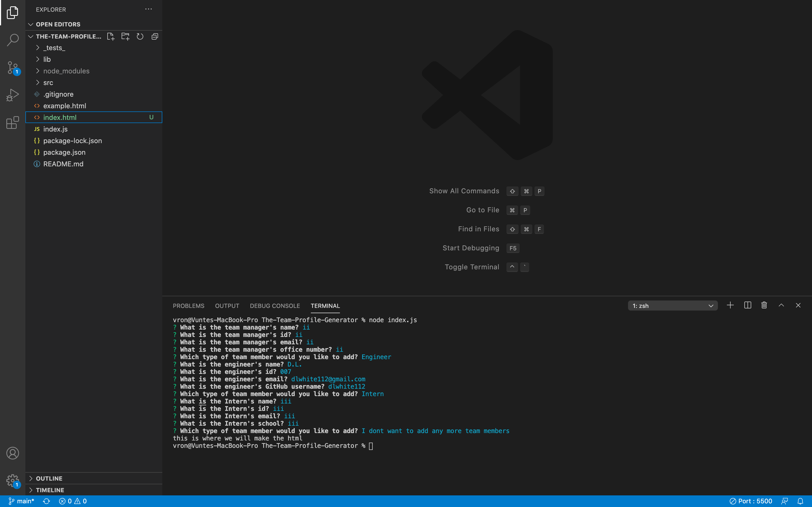812x507 pixels.
Task: Refresh the explorer file list
Action: pyautogui.click(x=140, y=36)
